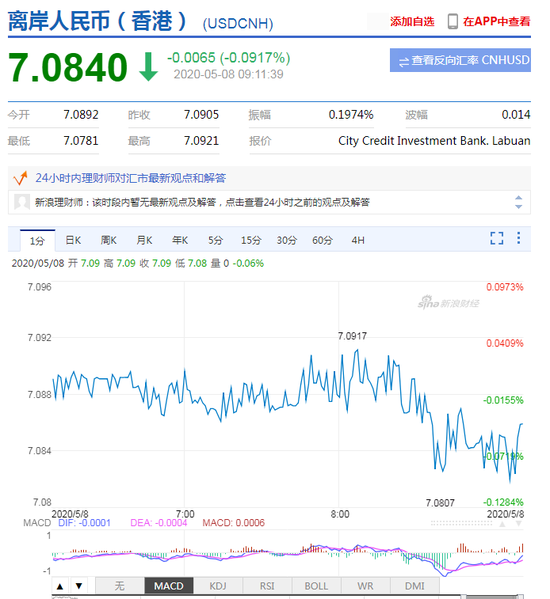
Task: Click the timestamp 2020-05-08 09:11:39
Action: point(228,74)
